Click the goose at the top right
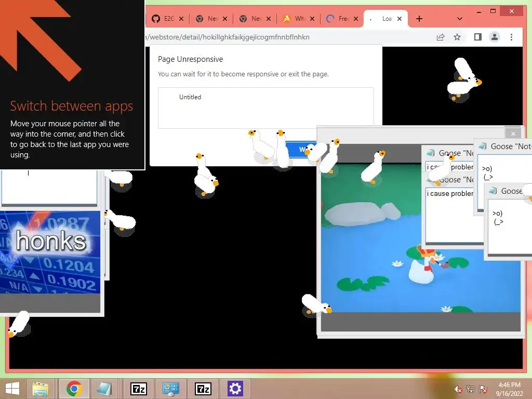 464,79
